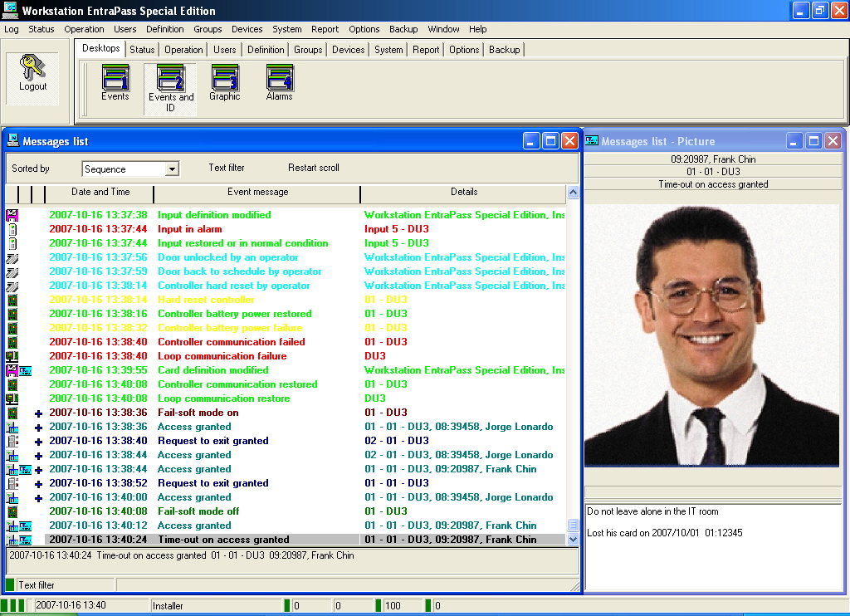Select the Events and ID desktop
850x616 pixels.
tap(170, 88)
